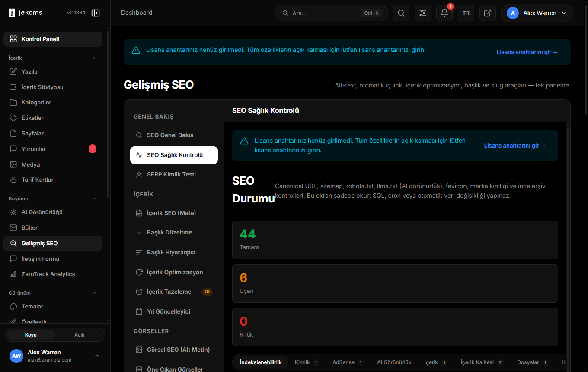Click the İçerik Optimizasyon refresh icon
The image size is (588, 372).
coord(139,272)
